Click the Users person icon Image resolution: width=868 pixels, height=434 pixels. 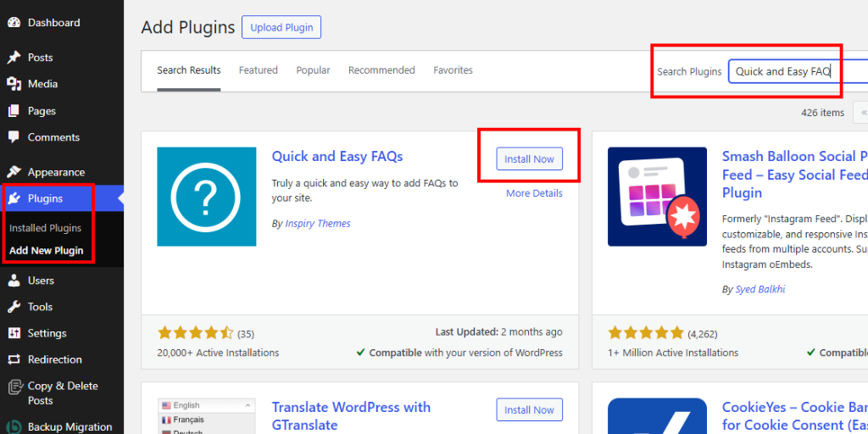(x=14, y=281)
